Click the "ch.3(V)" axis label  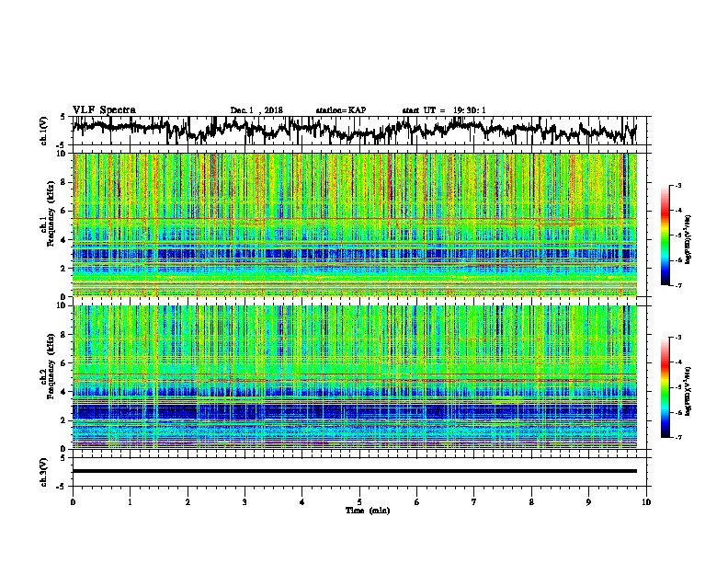point(44,472)
